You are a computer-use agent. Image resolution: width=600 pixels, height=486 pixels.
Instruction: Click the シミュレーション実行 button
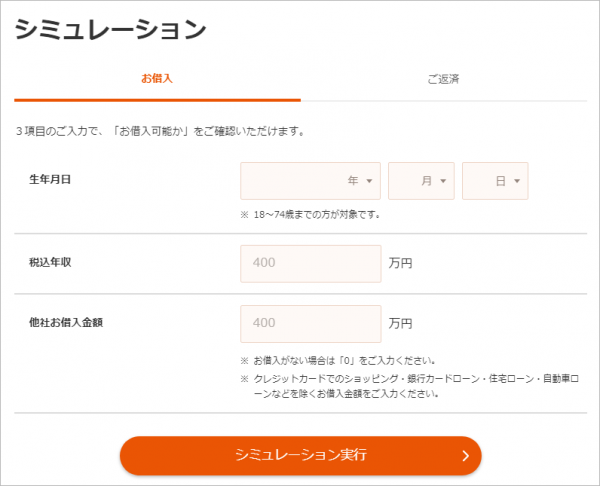301,456
